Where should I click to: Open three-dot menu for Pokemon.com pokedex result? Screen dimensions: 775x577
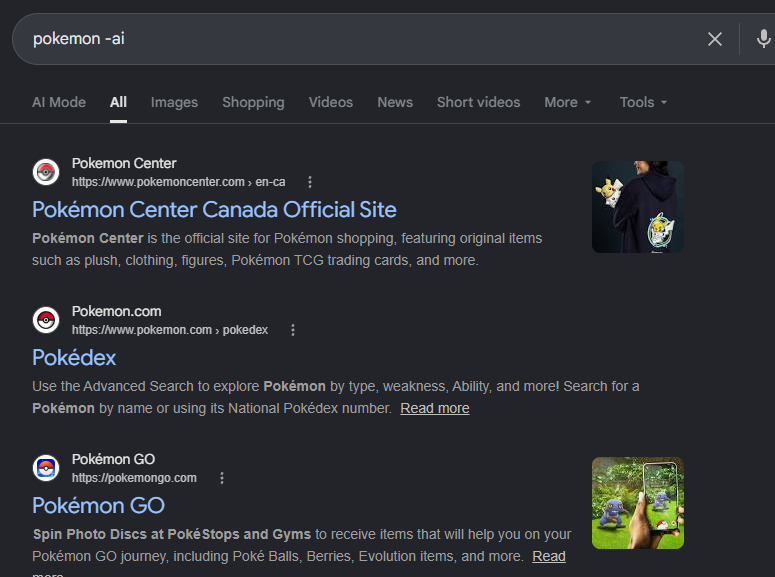tap(293, 330)
